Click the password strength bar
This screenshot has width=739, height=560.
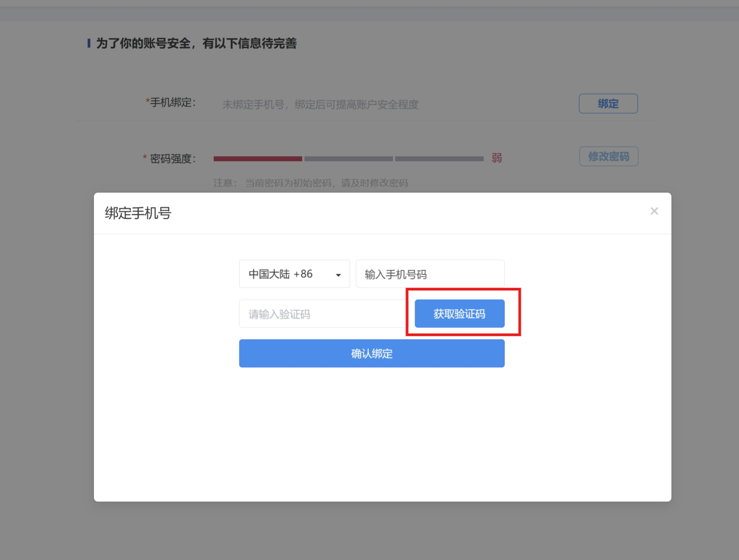[x=348, y=158]
